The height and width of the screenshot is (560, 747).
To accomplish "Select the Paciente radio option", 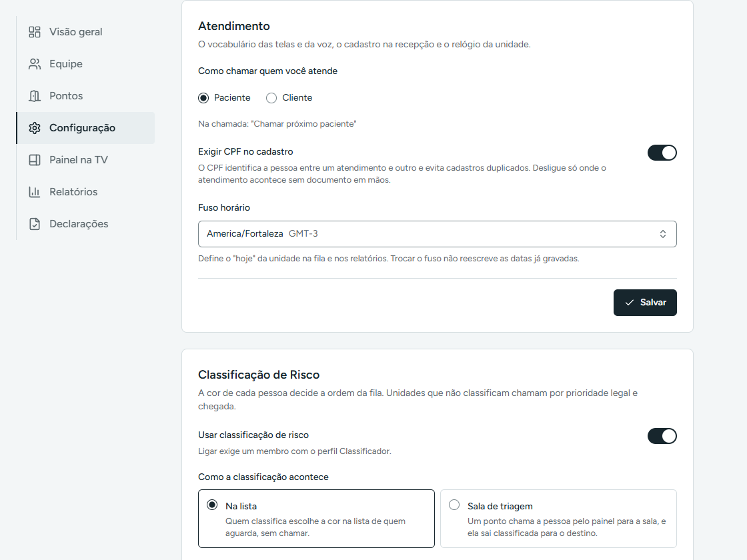I will coord(203,97).
